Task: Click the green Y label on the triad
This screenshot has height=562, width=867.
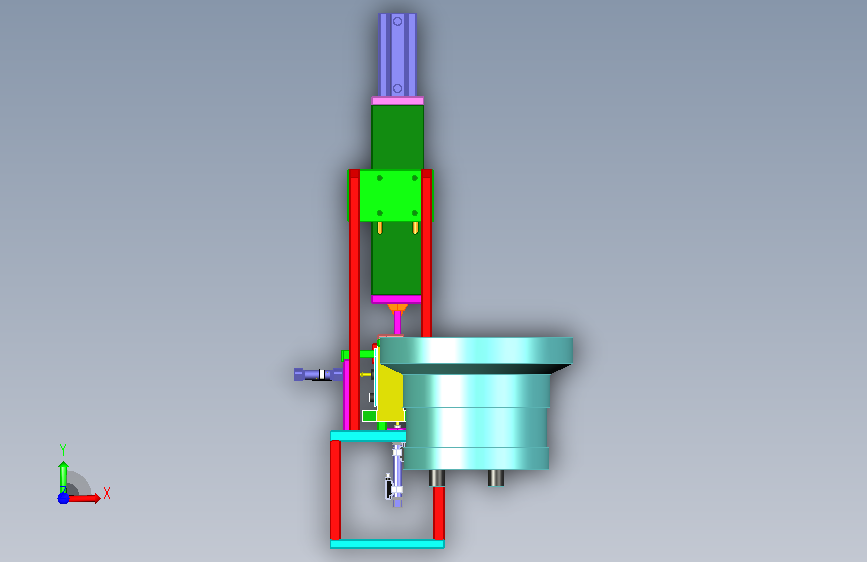Action: [63, 450]
